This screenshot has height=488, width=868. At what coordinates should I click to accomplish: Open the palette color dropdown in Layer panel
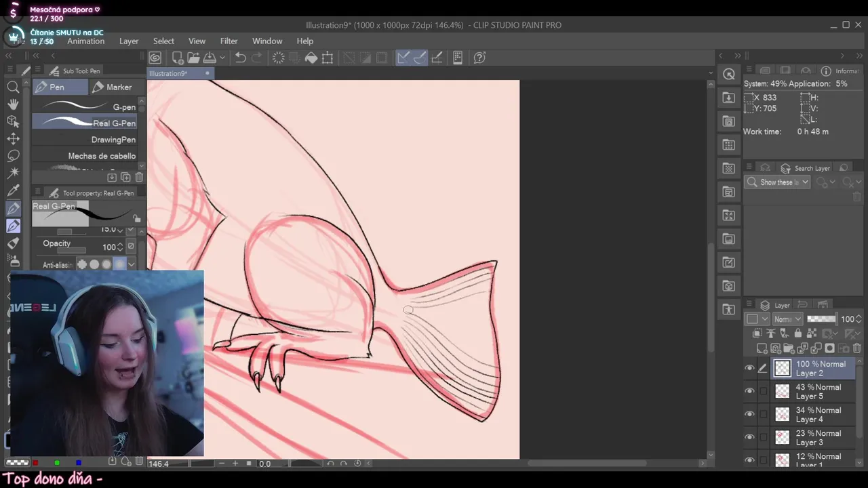point(757,319)
